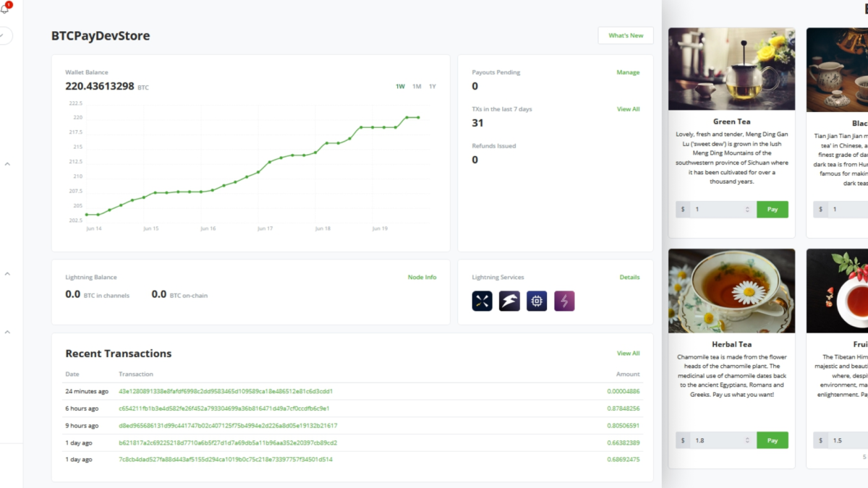This screenshot has height=488, width=868.
Task: Click the amount 0.00004886
Action: point(623,391)
